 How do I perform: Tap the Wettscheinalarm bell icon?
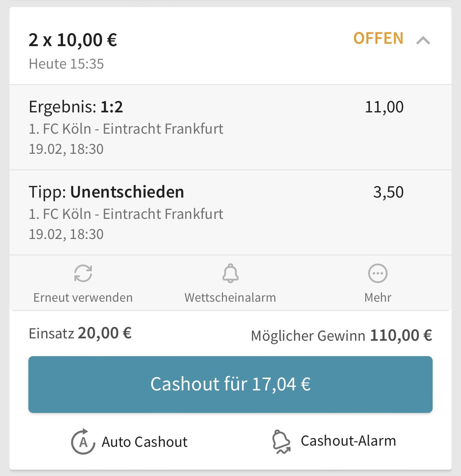pos(230,273)
